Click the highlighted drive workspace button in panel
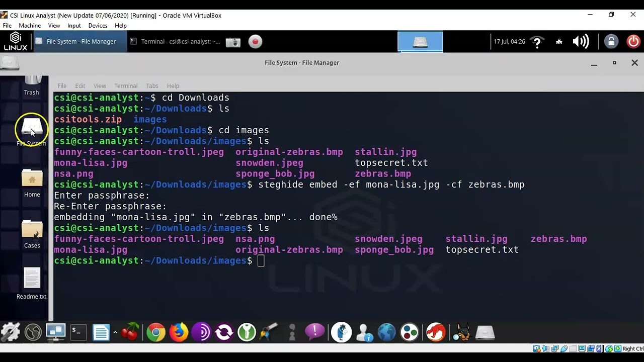The height and width of the screenshot is (362, 644). [x=420, y=42]
